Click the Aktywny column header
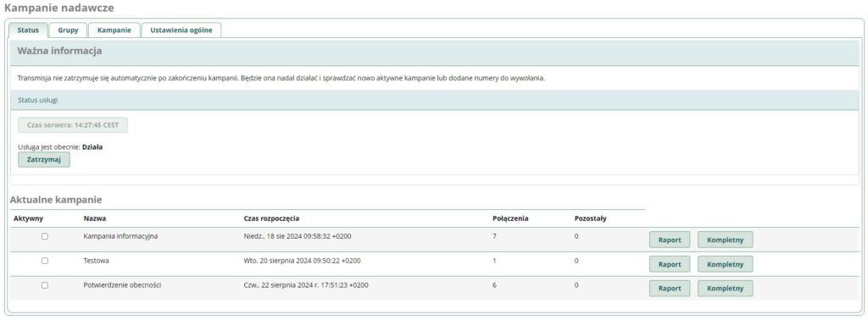868x320 pixels. click(x=28, y=218)
